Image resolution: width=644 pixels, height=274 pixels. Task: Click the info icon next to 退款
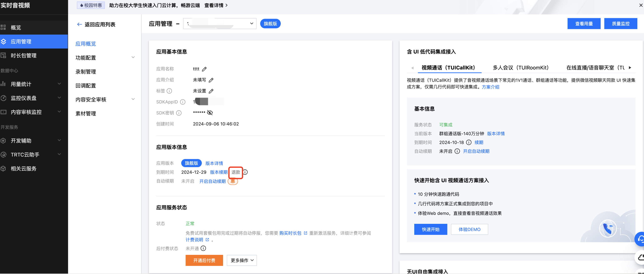click(x=245, y=172)
